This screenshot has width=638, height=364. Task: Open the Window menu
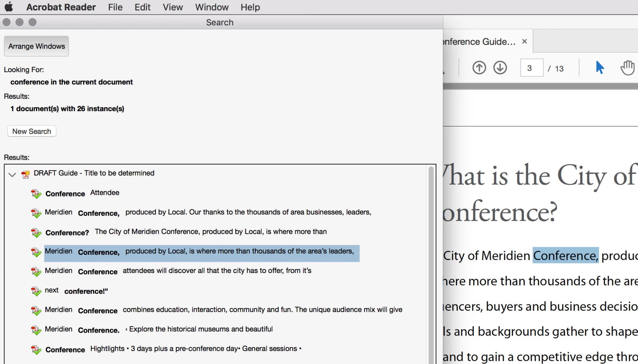pyautogui.click(x=212, y=7)
